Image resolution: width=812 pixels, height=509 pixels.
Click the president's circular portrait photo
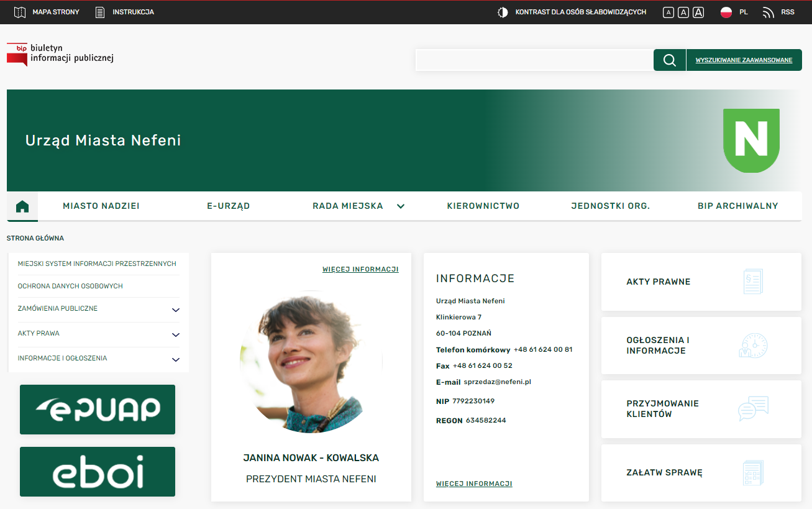point(311,362)
